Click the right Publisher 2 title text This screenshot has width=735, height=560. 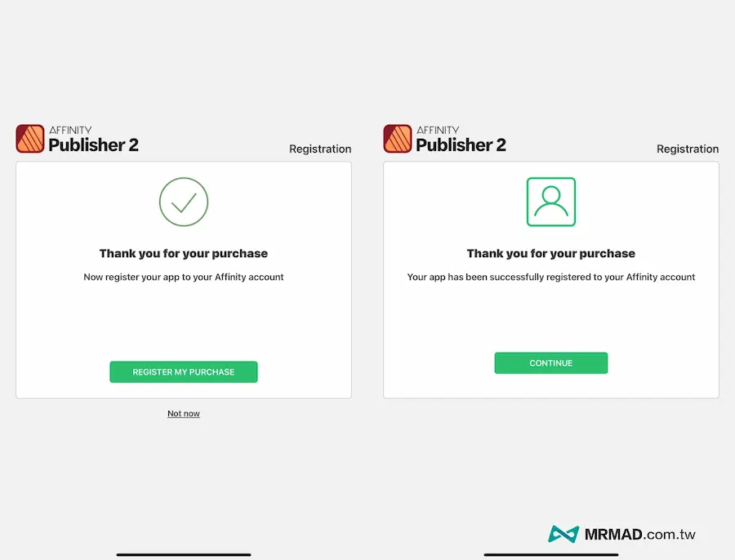tap(461, 144)
